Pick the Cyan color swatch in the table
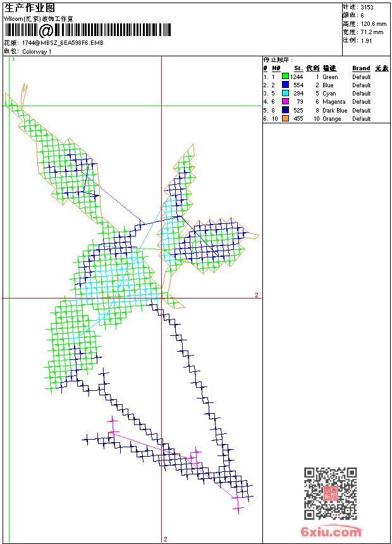The image size is (392, 544). [285, 94]
